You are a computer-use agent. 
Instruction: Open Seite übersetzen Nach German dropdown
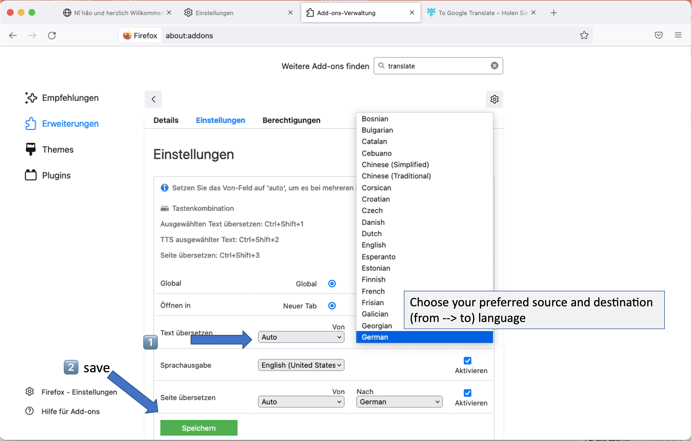pos(399,402)
